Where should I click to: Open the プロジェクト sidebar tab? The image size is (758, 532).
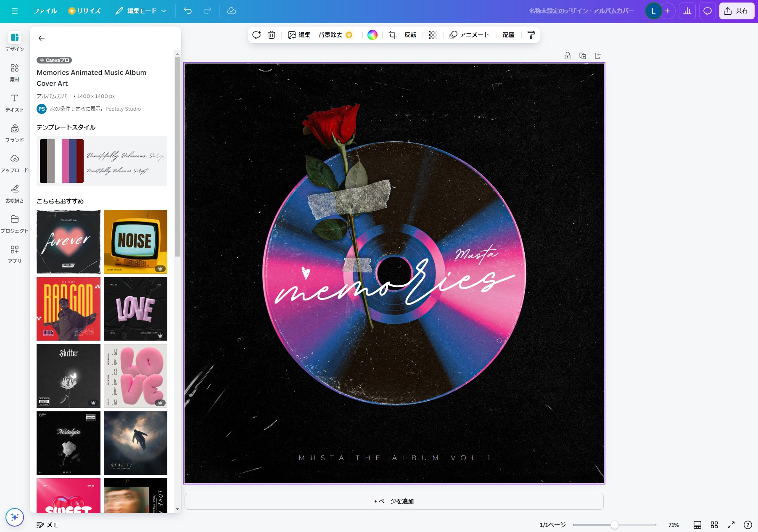[x=15, y=224]
